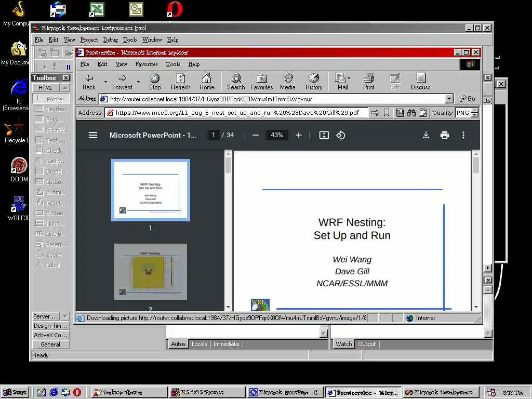Viewport: 532px width, 399px height.
Task: Print the current web page
Action: pos(368,82)
